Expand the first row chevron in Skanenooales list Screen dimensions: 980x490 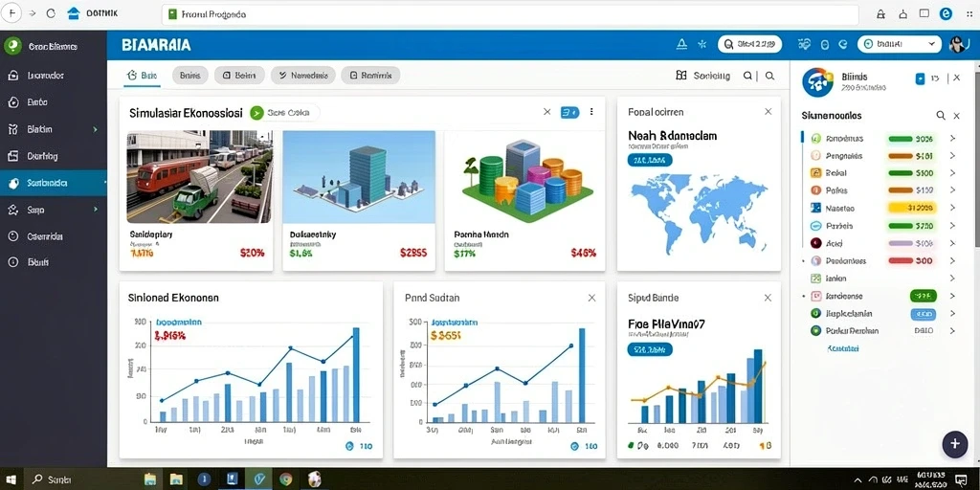[952, 139]
